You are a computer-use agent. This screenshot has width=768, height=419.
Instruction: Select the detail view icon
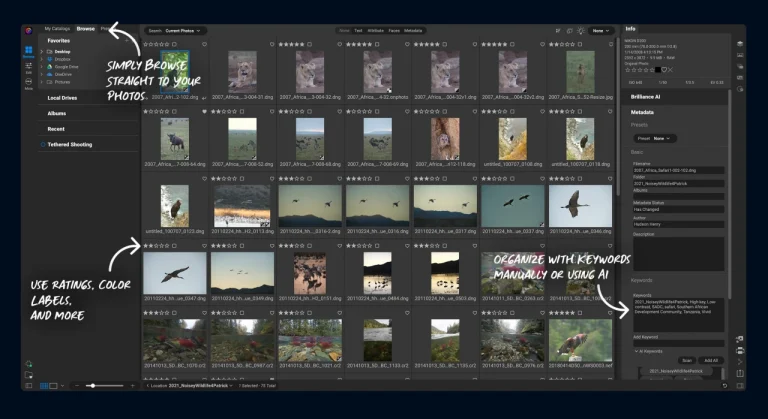[x=53, y=386]
